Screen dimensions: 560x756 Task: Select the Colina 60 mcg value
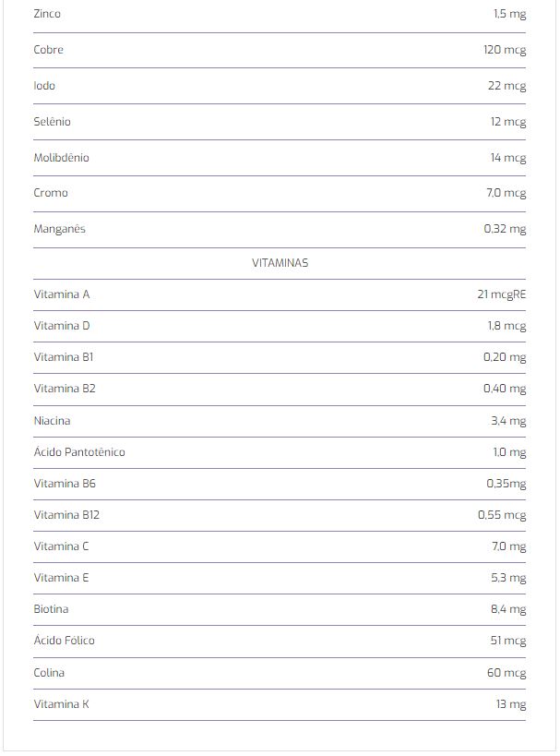point(506,673)
